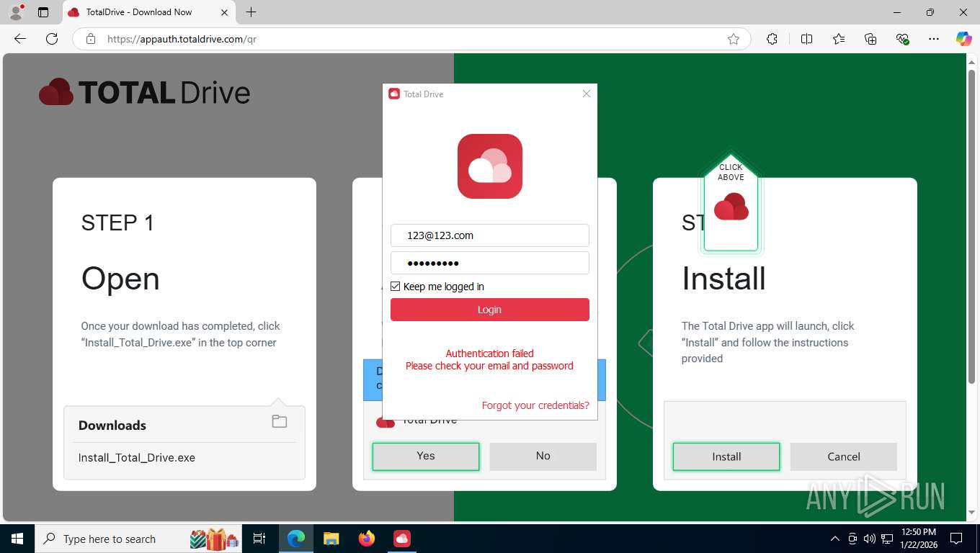
Task: Open Copilot icon in Edge toolbar
Action: (x=964, y=39)
